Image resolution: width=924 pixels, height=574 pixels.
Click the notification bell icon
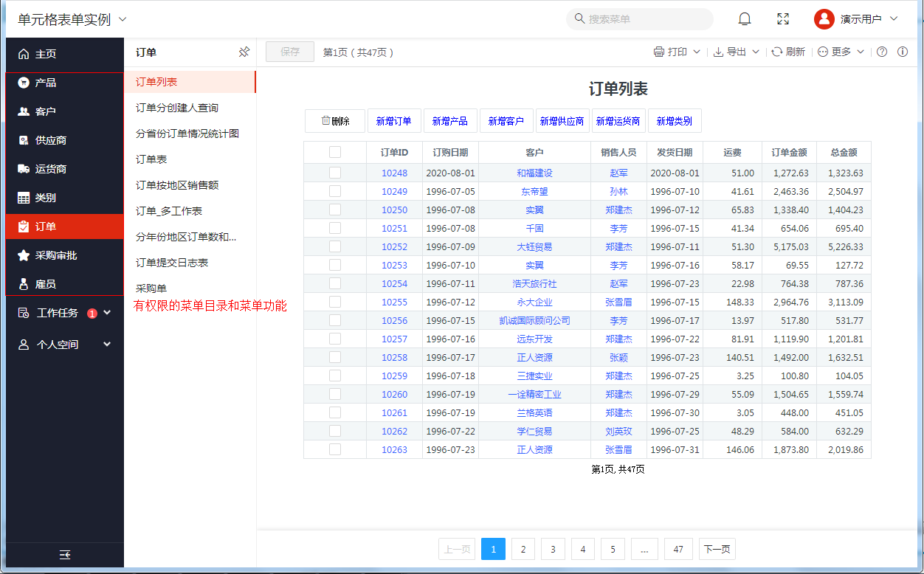pos(745,19)
